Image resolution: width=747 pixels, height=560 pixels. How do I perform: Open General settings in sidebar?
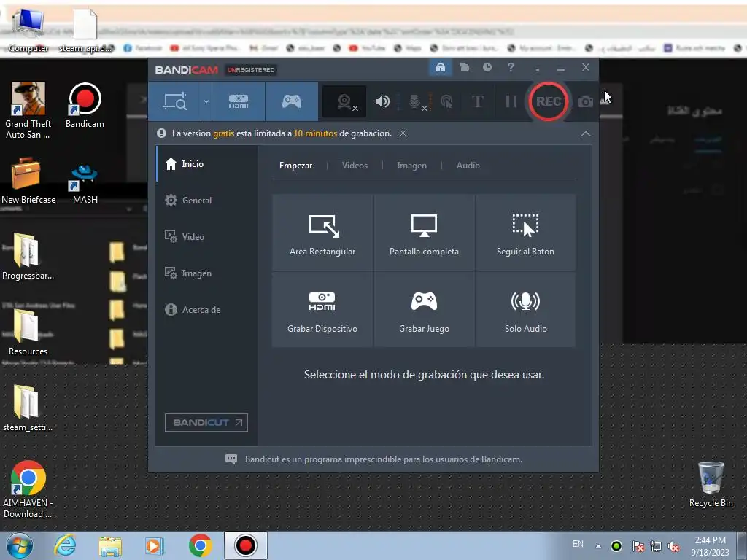point(206,201)
